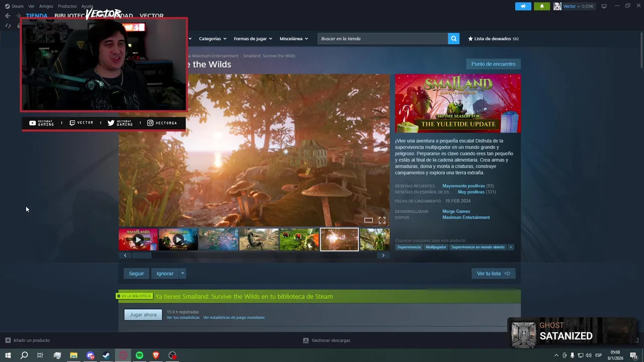
Task: Open the Ver menu
Action: point(31,6)
